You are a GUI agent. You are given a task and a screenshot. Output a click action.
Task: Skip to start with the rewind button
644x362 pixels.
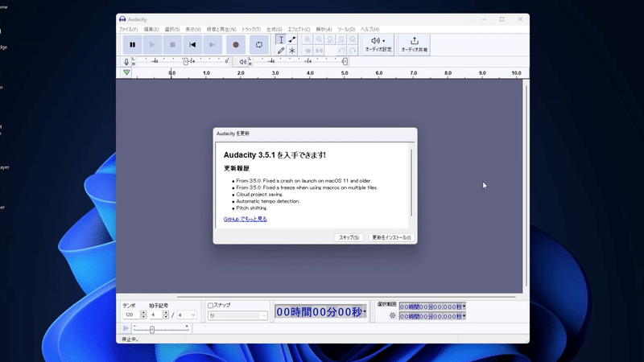click(192, 45)
